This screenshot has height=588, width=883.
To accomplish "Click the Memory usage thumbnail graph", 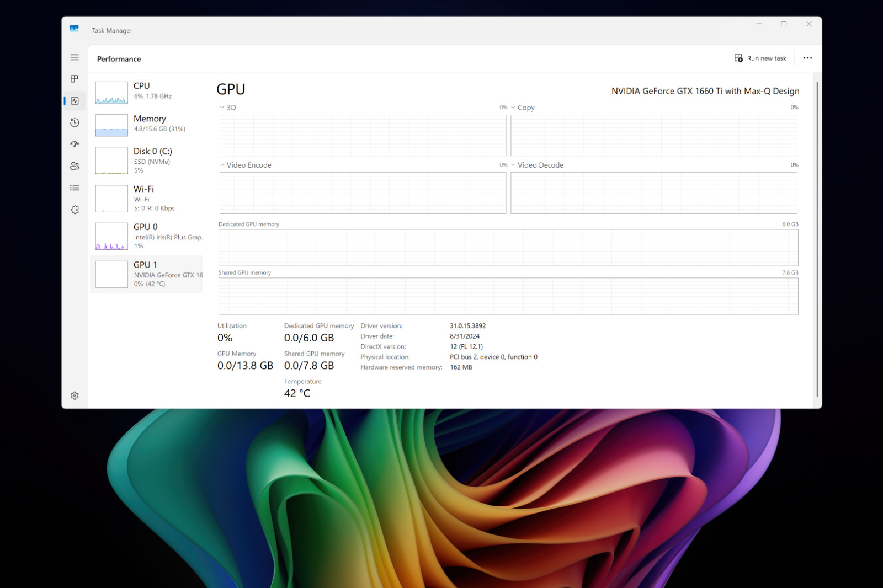I will pos(111,125).
